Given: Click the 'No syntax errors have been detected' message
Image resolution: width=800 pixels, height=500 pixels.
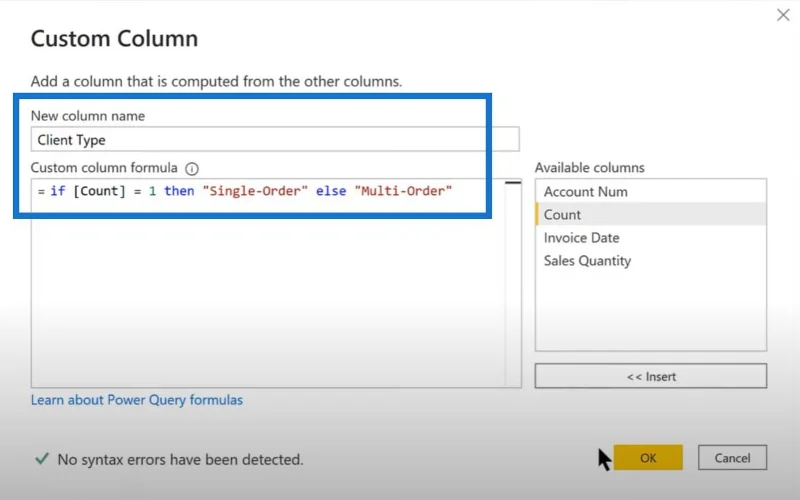Looking at the screenshot, I should click(180, 460).
